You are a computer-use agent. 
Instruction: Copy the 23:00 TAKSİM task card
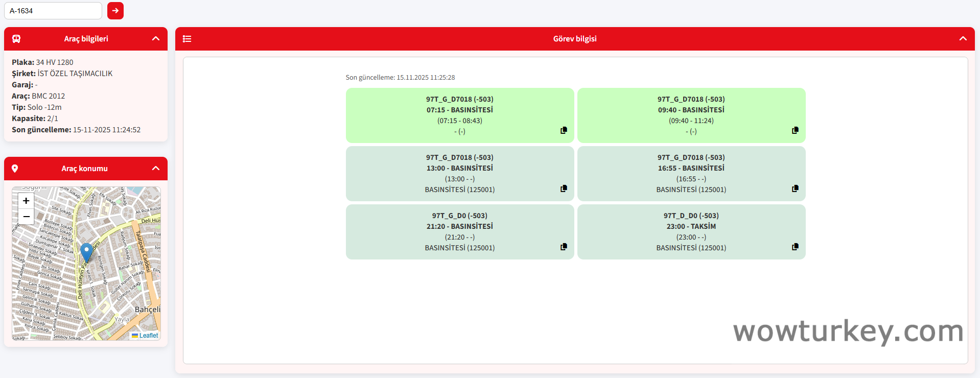(x=795, y=247)
